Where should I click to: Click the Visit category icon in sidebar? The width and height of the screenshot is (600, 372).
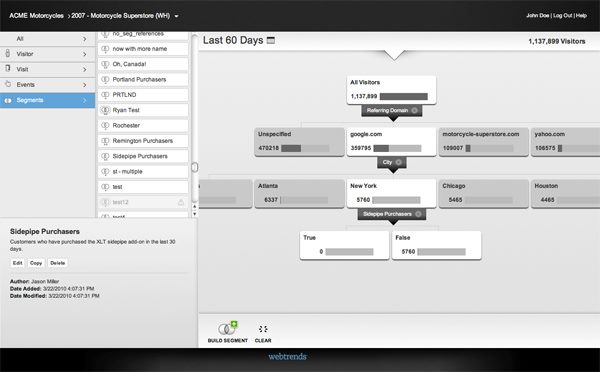click(8, 69)
